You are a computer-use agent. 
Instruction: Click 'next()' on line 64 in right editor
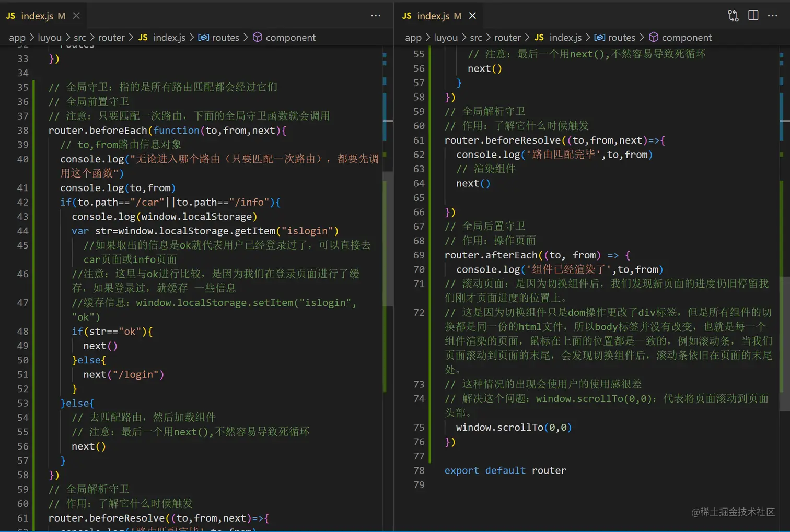[473, 183]
